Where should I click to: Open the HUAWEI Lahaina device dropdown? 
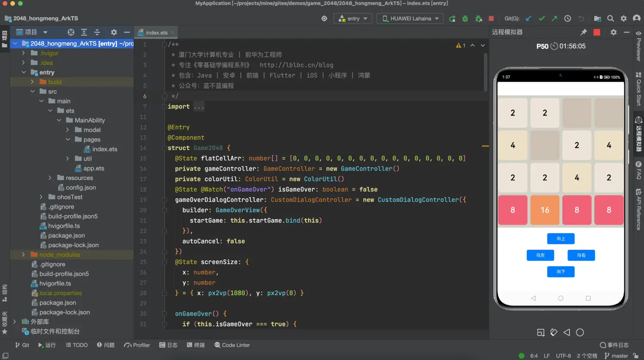410,18
